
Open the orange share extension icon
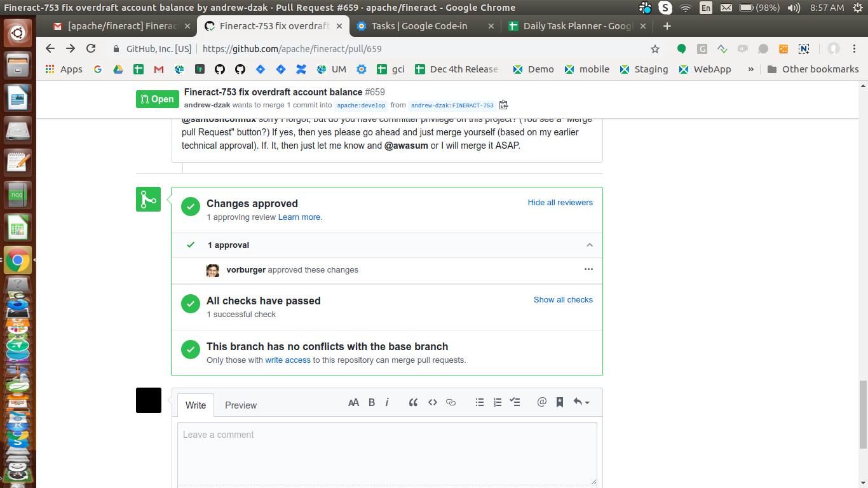783,49
